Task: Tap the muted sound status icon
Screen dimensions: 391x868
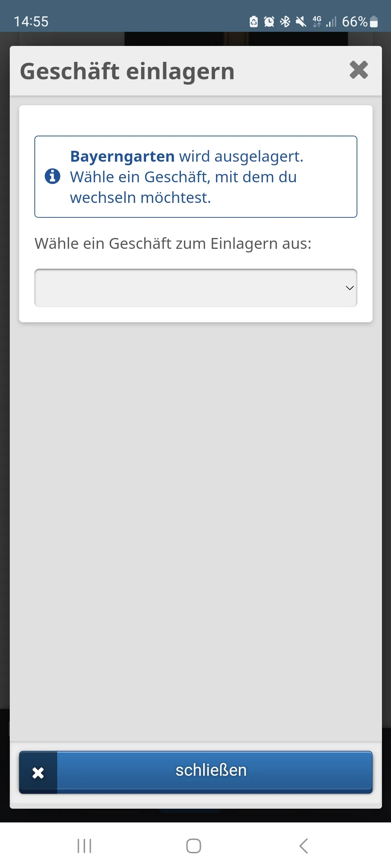Action: 301,22
